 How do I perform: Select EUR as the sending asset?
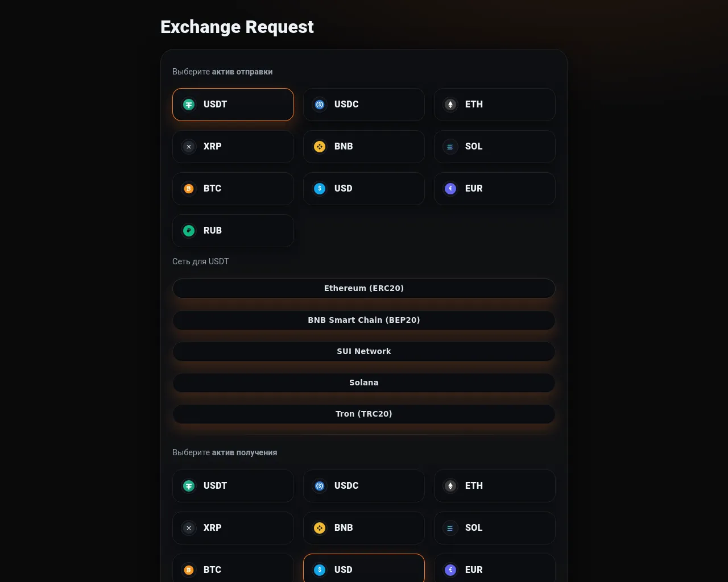pyautogui.click(x=495, y=189)
